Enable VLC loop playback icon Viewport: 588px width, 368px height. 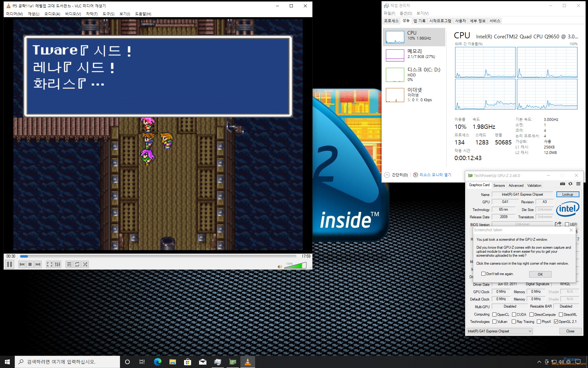tap(77, 264)
